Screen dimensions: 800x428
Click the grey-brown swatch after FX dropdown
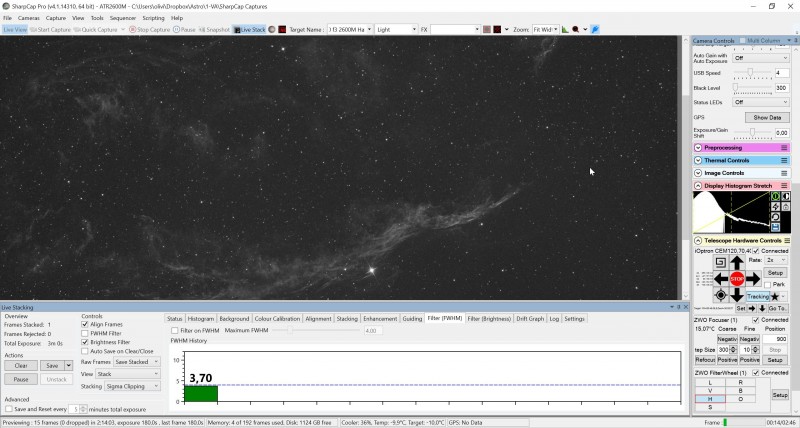[x=486, y=30]
